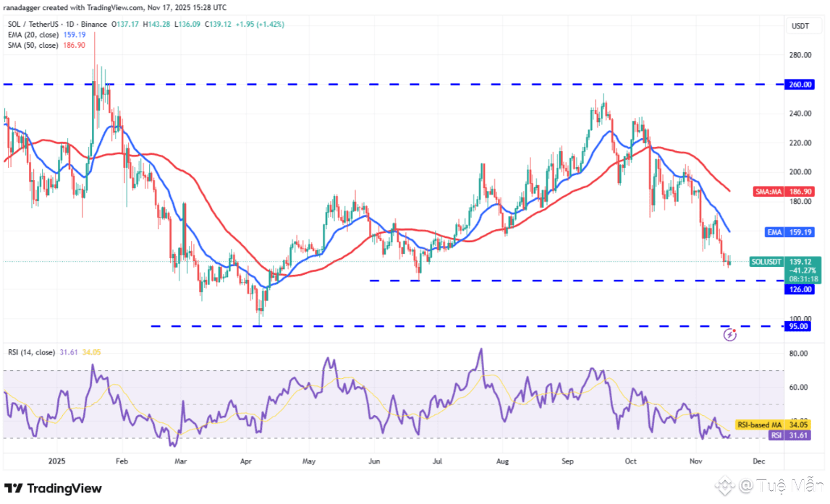Image resolution: width=830 pixels, height=504 pixels.
Task: Click the TradingView logo at bottom
Action: click(53, 488)
